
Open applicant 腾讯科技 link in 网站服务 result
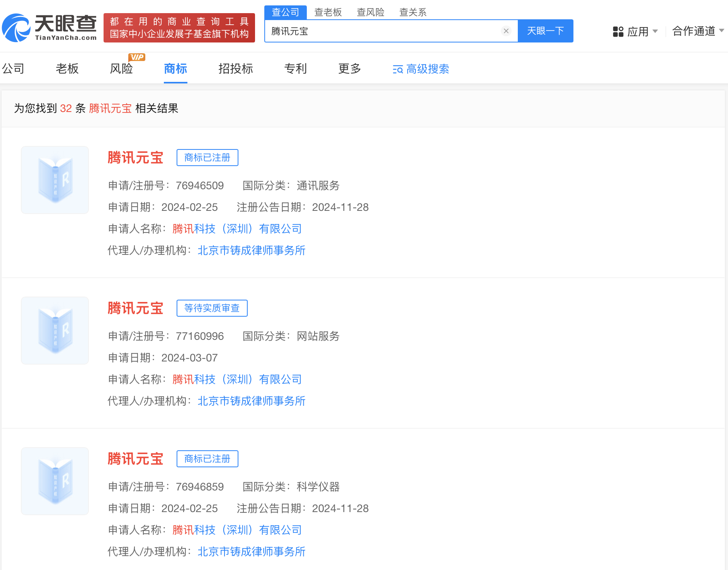click(x=237, y=380)
